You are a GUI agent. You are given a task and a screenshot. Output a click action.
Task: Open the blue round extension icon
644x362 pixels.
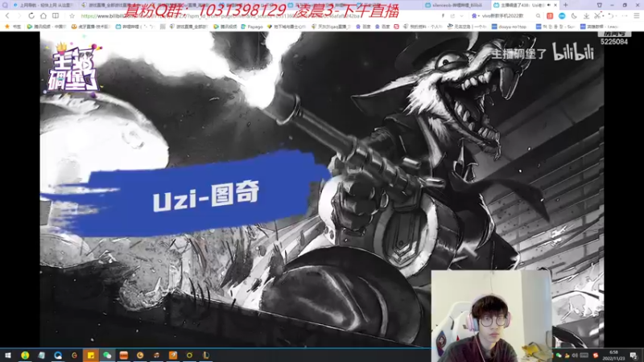562,16
